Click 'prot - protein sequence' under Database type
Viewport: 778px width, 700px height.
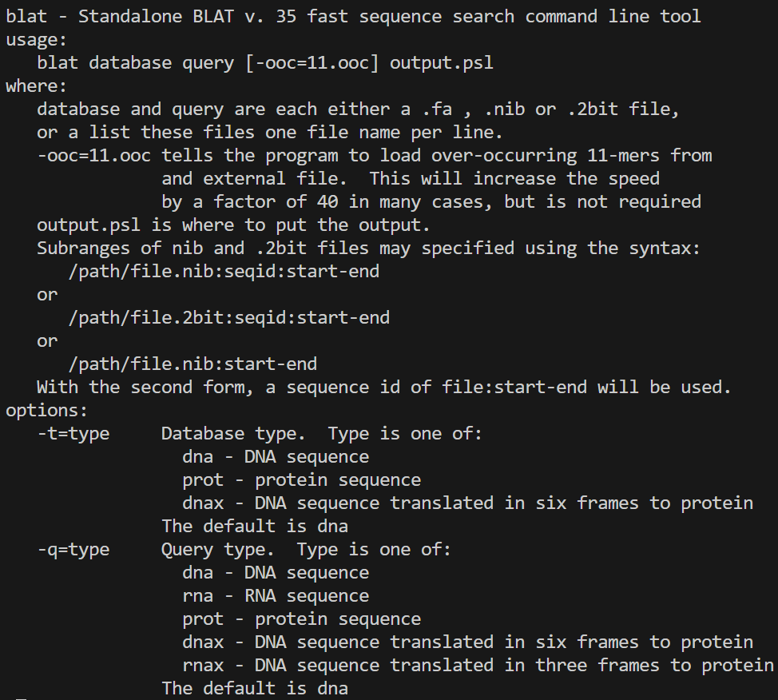coord(302,480)
